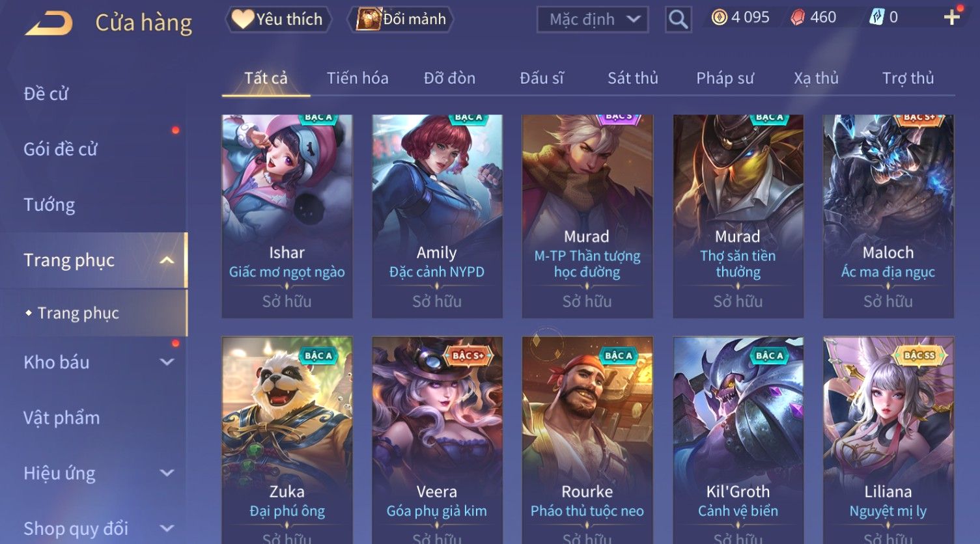
Task: Switch to the Pháp sư tab
Action: (x=725, y=78)
